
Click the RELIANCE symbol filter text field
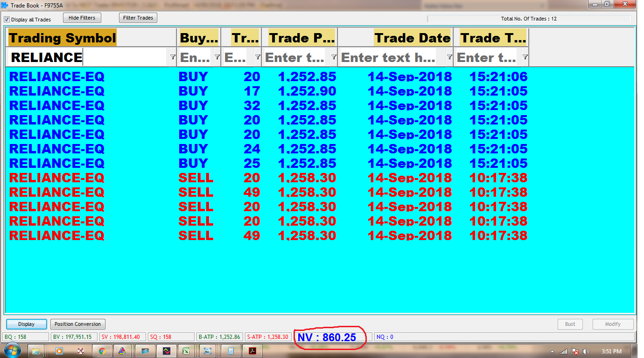[88, 57]
